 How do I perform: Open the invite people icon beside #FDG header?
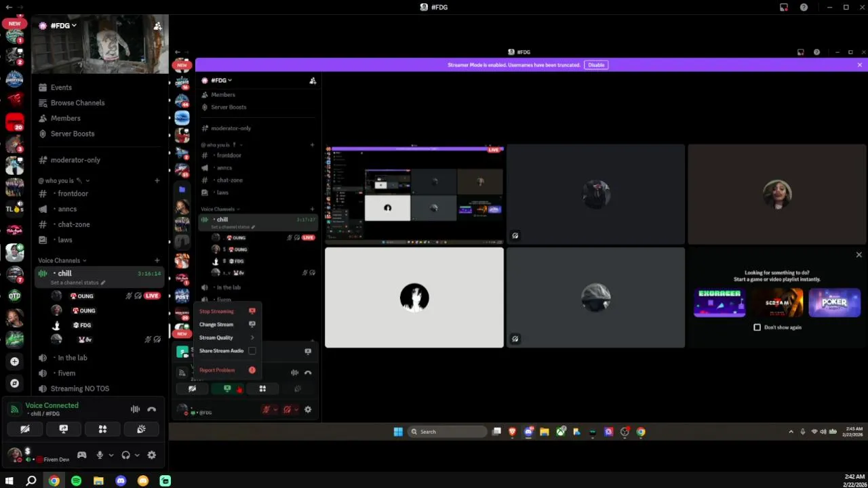click(157, 26)
